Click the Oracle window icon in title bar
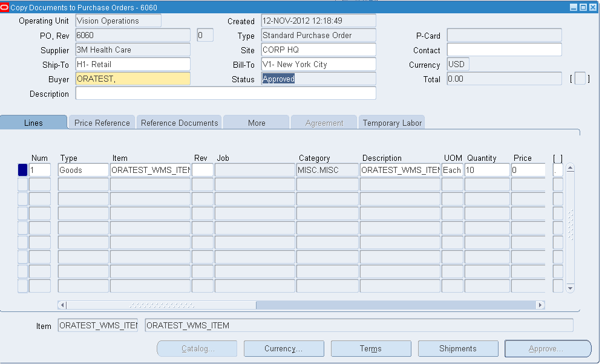The width and height of the screenshot is (602, 364). [x=7, y=7]
